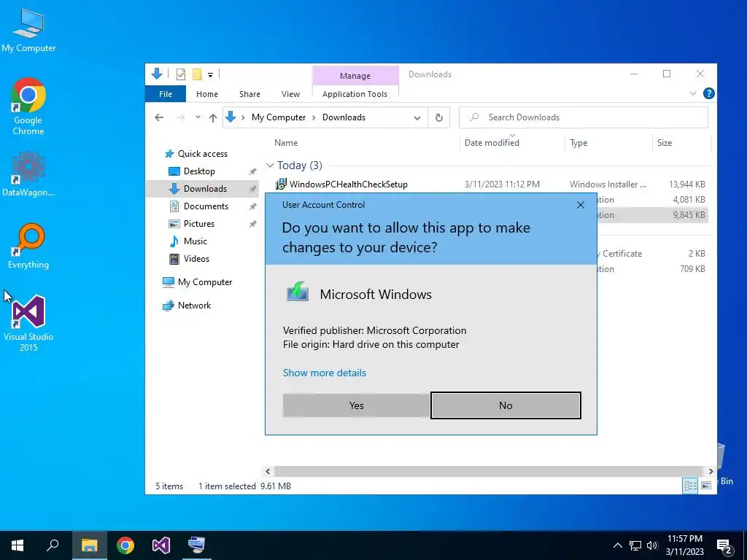Image resolution: width=747 pixels, height=560 pixels.
Task: Switch to the Home ribbon tab
Action: 206,94
